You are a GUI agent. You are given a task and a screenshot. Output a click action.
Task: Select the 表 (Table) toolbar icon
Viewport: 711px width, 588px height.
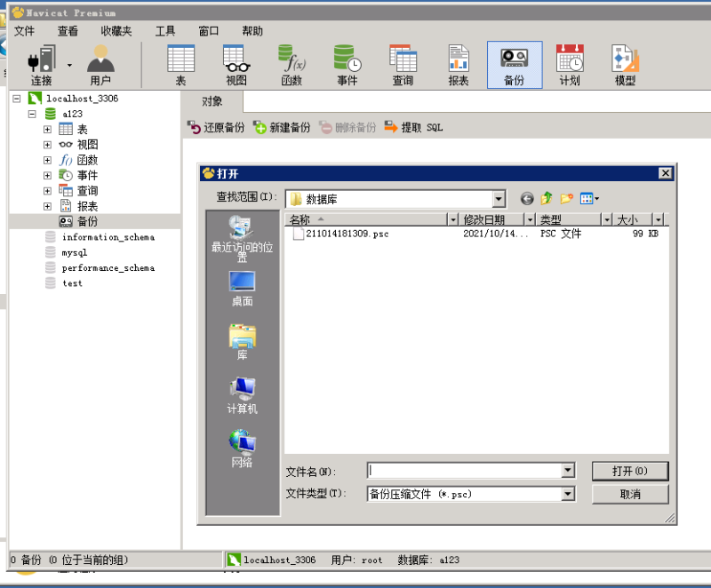[181, 65]
